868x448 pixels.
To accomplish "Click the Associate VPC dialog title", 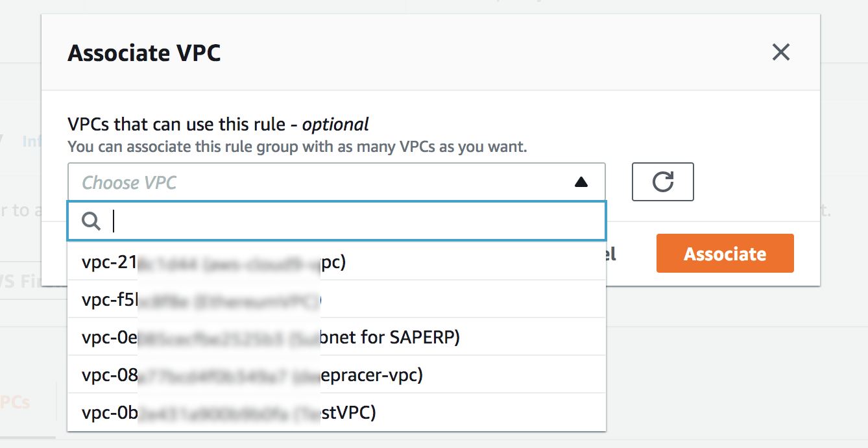I will pyautogui.click(x=144, y=53).
